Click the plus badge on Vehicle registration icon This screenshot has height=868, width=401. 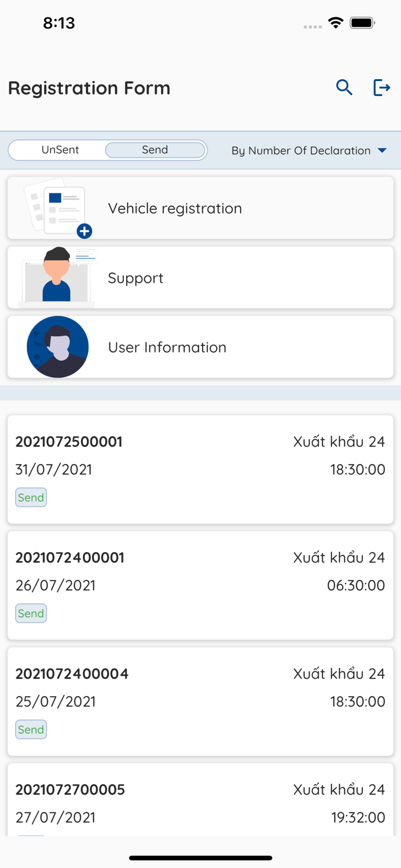coord(84,231)
